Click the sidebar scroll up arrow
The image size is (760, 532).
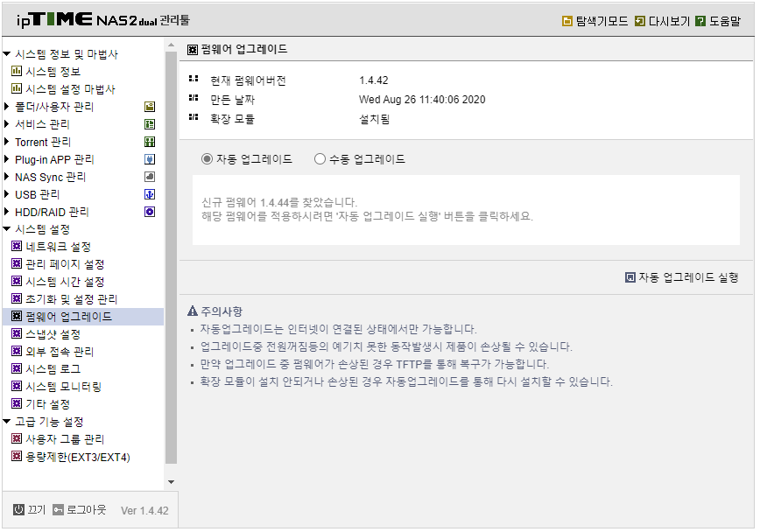tap(171, 45)
